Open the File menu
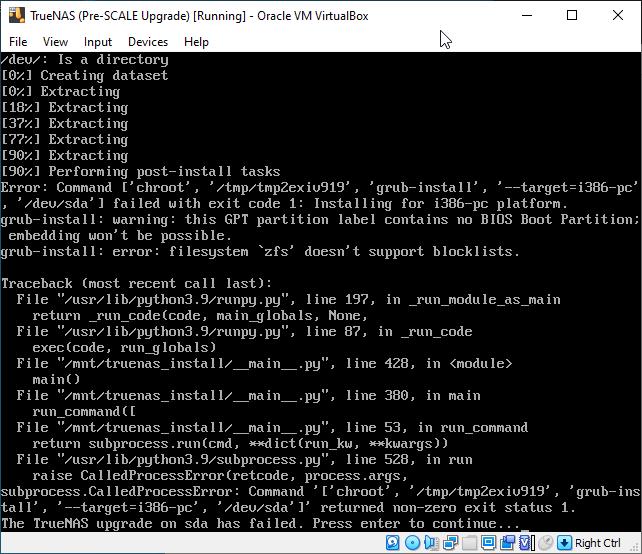Viewport: 642px width, 554px height. 18,42
